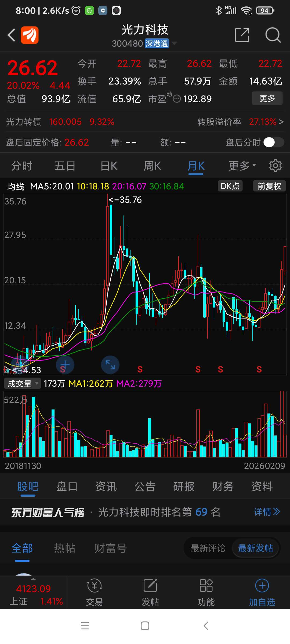Open 东方财富人气榜 ranking banner
The width and height of the screenshot is (290, 644).
point(145,512)
